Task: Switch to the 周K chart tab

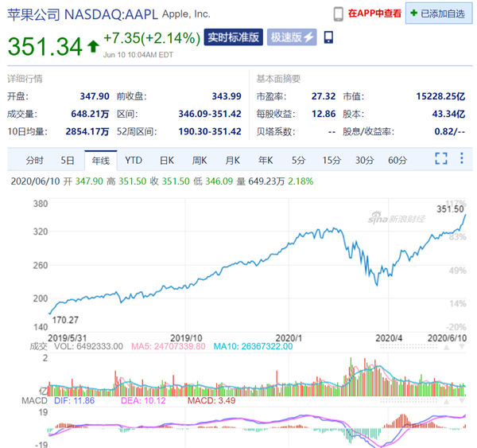Action: 200,160
